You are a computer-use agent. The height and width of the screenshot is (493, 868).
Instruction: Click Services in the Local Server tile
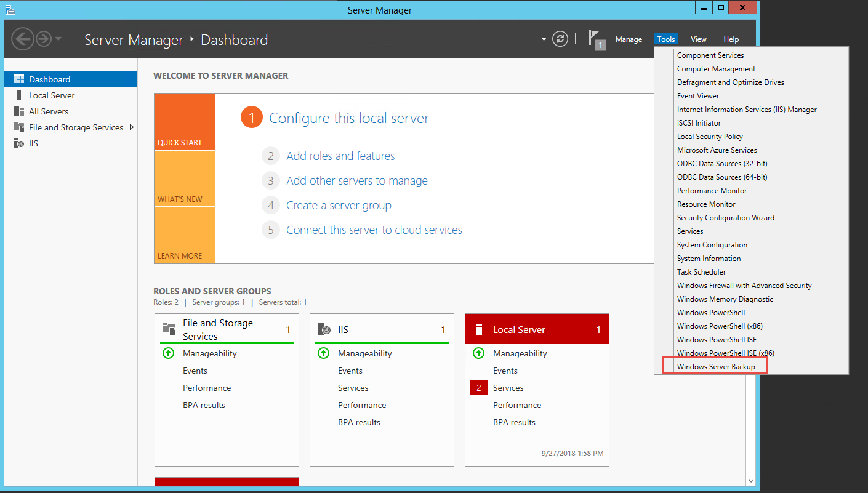(508, 388)
